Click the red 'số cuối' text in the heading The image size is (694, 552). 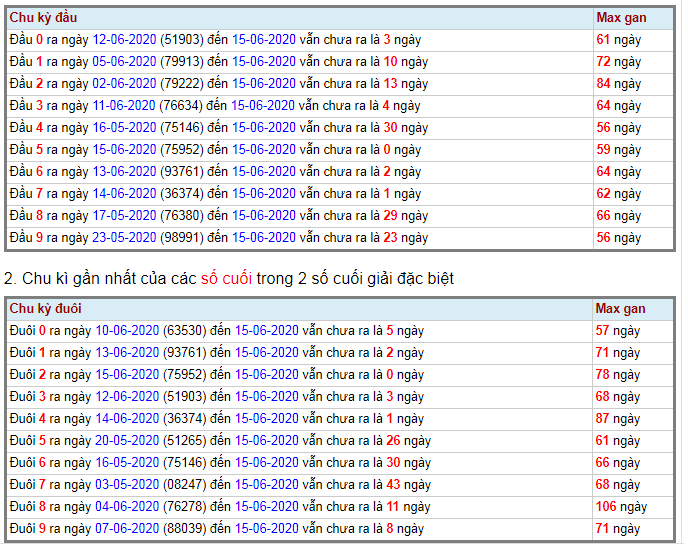point(225,277)
